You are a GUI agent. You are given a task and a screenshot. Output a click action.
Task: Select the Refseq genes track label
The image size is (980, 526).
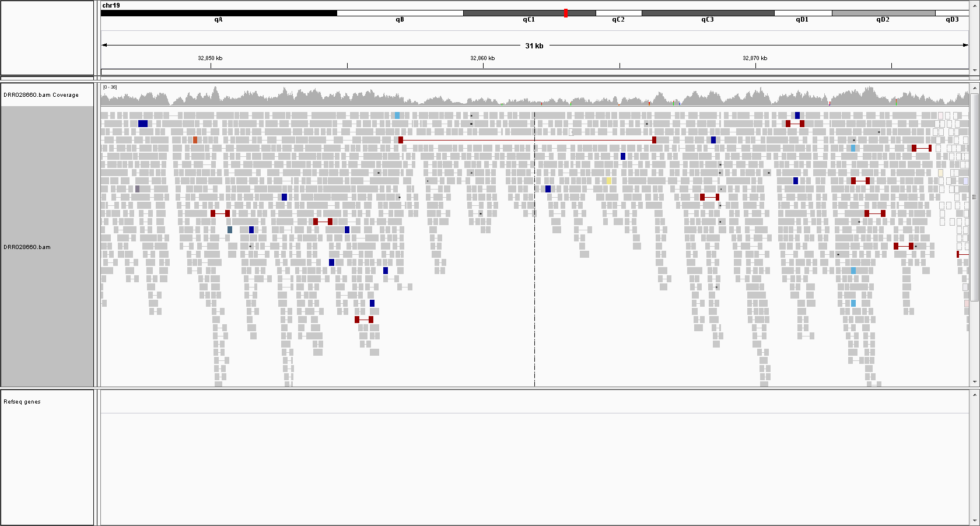click(x=22, y=402)
